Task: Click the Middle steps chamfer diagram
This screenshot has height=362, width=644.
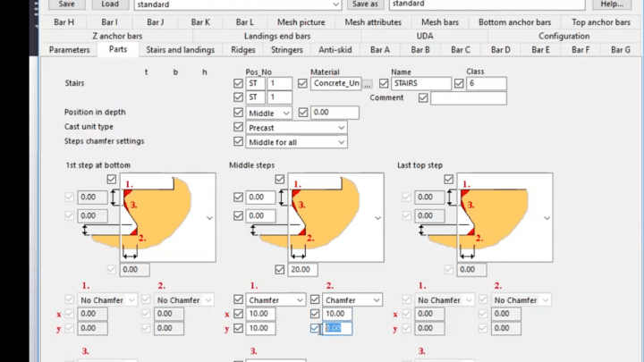Action: 336,217
